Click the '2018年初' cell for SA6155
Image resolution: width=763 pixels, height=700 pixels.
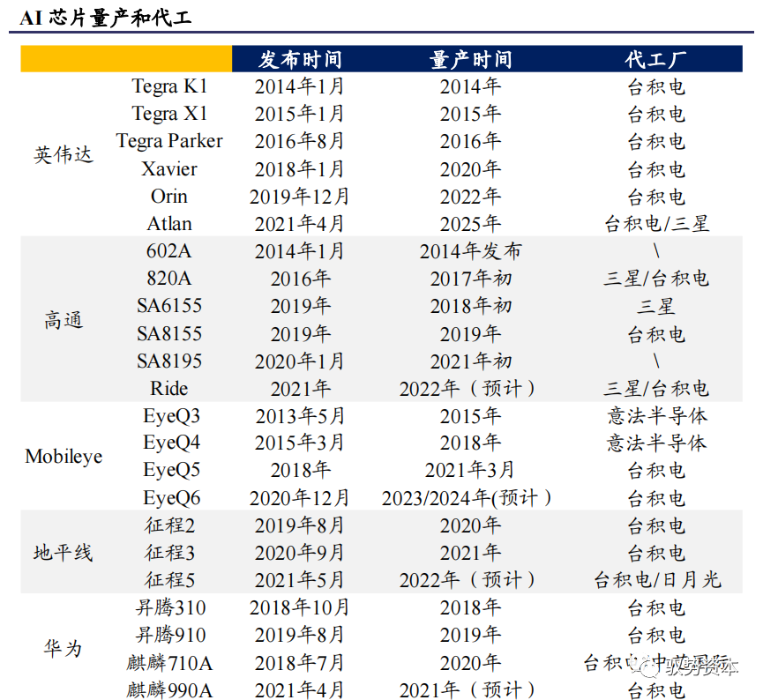pyautogui.click(x=470, y=306)
